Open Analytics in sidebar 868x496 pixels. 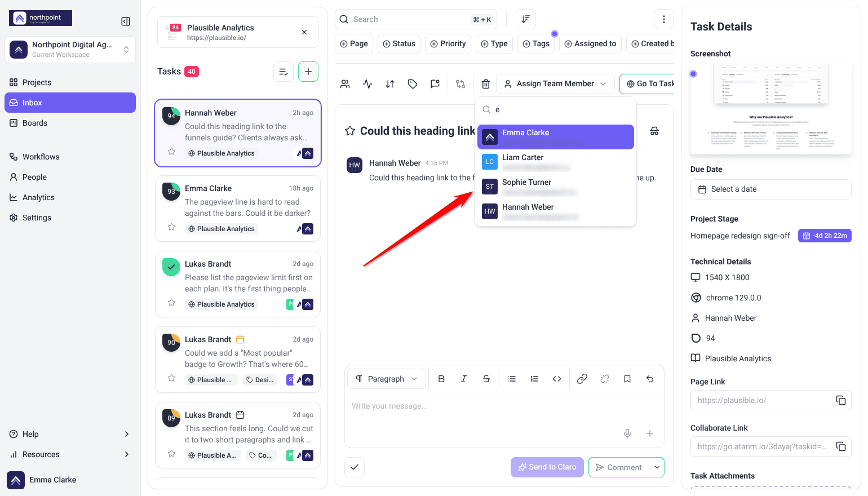coord(70,197)
